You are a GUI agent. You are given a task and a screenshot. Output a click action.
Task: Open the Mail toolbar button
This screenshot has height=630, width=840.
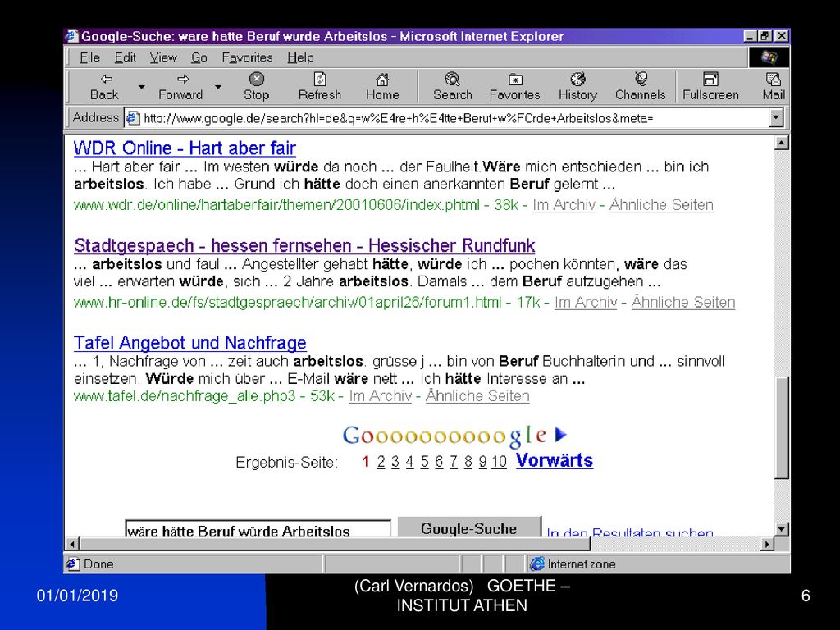(x=773, y=86)
